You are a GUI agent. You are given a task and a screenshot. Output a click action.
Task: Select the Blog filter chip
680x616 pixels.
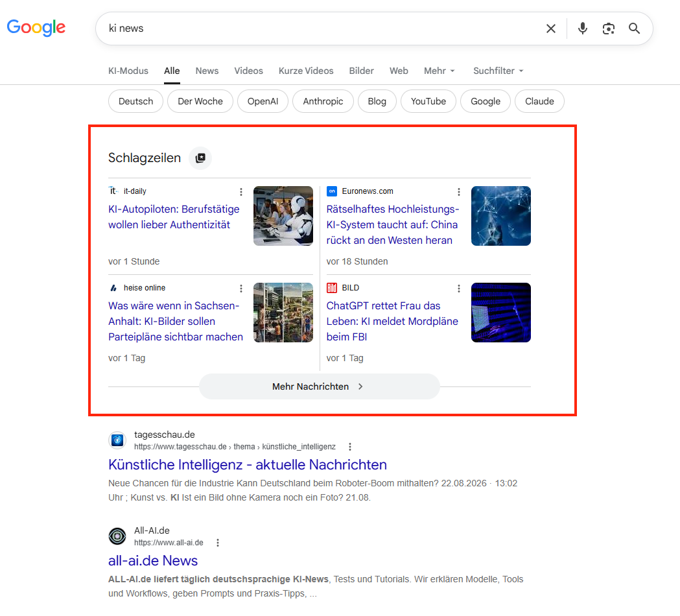click(x=377, y=101)
